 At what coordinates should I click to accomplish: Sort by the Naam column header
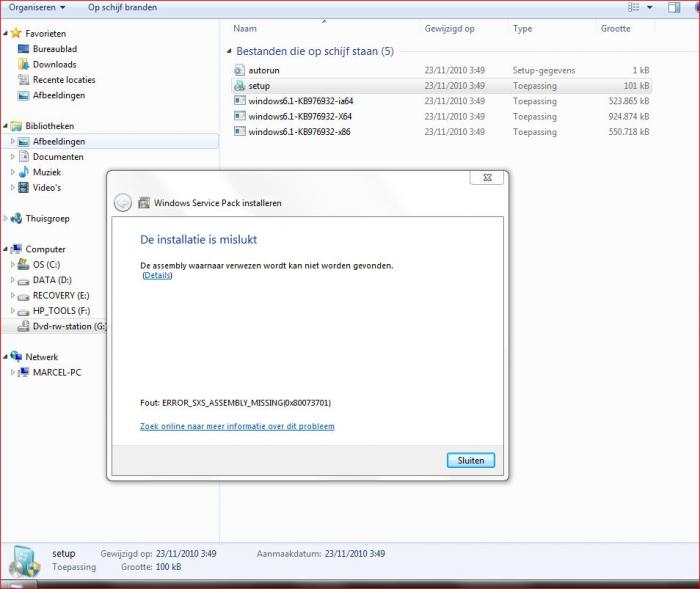click(245, 29)
